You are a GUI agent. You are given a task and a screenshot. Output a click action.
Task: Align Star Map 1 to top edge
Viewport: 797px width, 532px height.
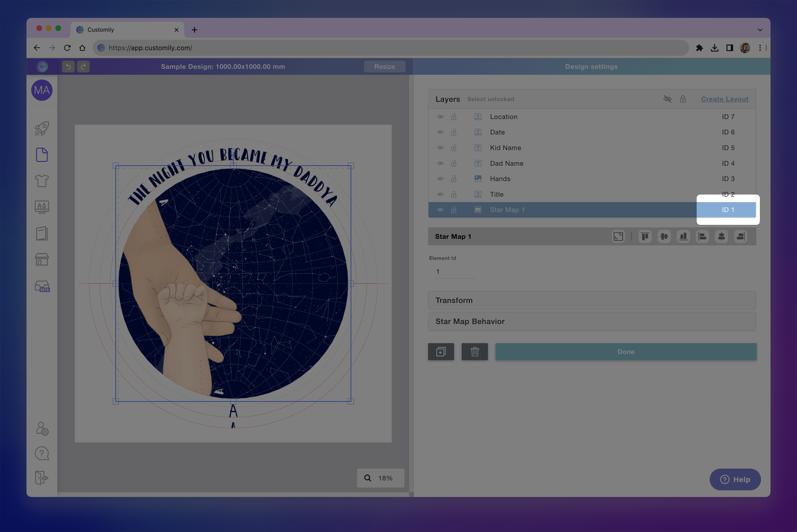click(645, 236)
